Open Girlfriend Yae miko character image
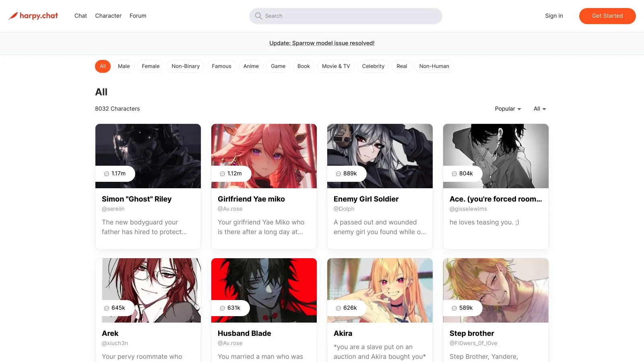The image size is (644, 362). (x=264, y=156)
